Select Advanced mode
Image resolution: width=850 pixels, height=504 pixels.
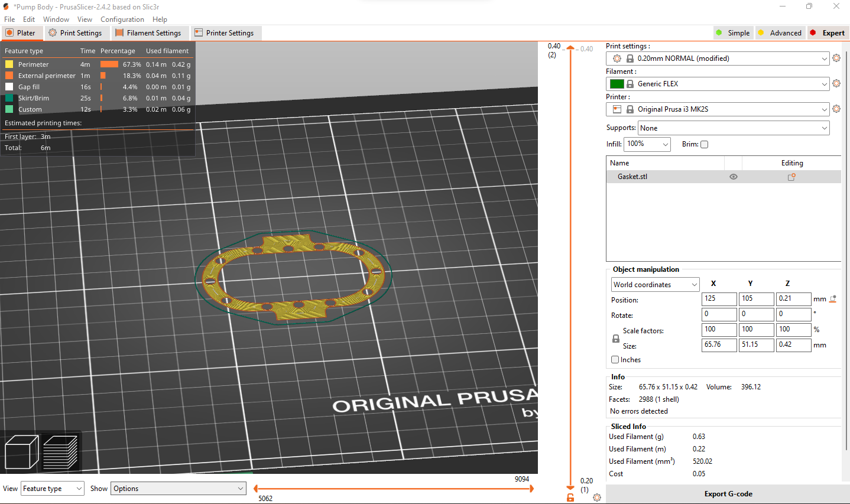780,33
